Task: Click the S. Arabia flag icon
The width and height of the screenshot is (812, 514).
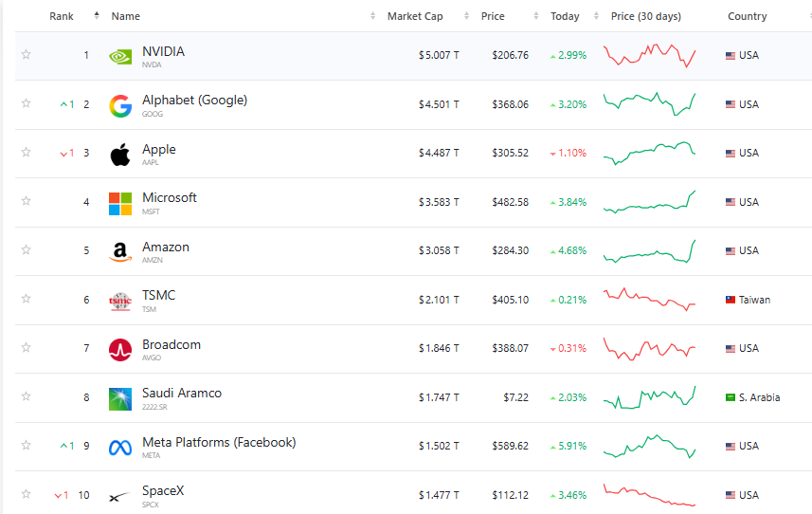Action: pos(731,397)
